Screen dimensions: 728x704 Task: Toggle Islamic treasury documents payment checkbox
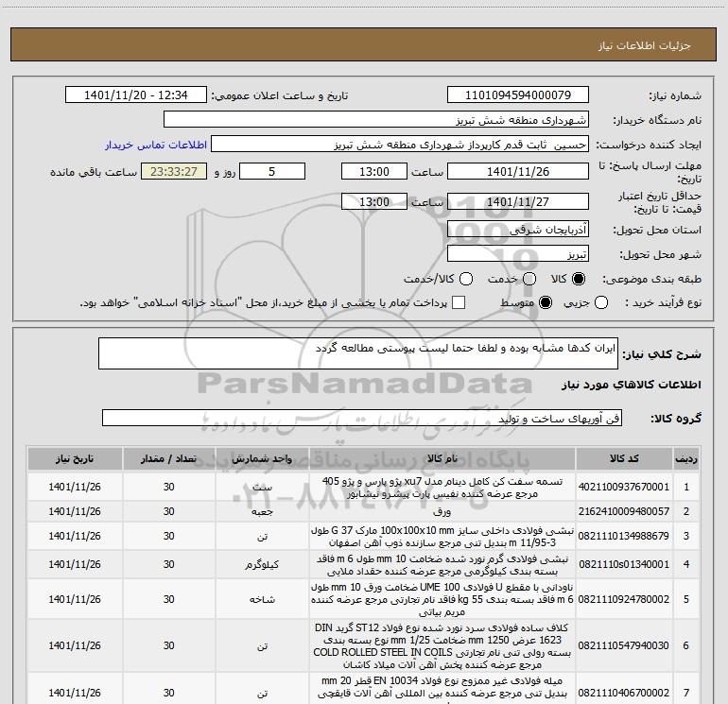click(x=459, y=302)
